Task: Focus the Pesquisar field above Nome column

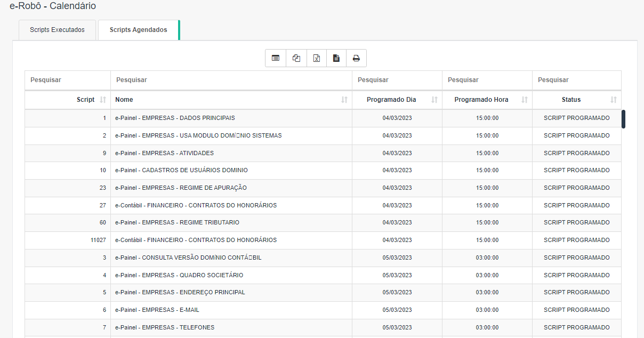Action: [x=231, y=80]
